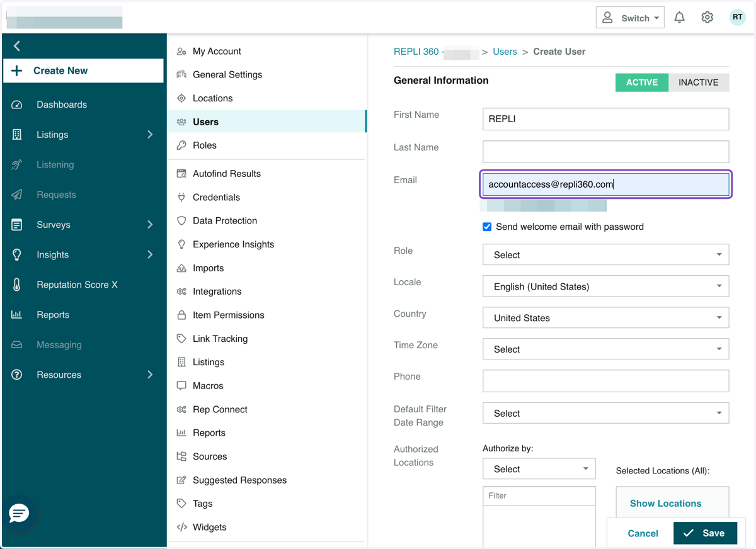This screenshot has height=549, width=756.
Task: Click Show Locations link
Action: coord(665,504)
